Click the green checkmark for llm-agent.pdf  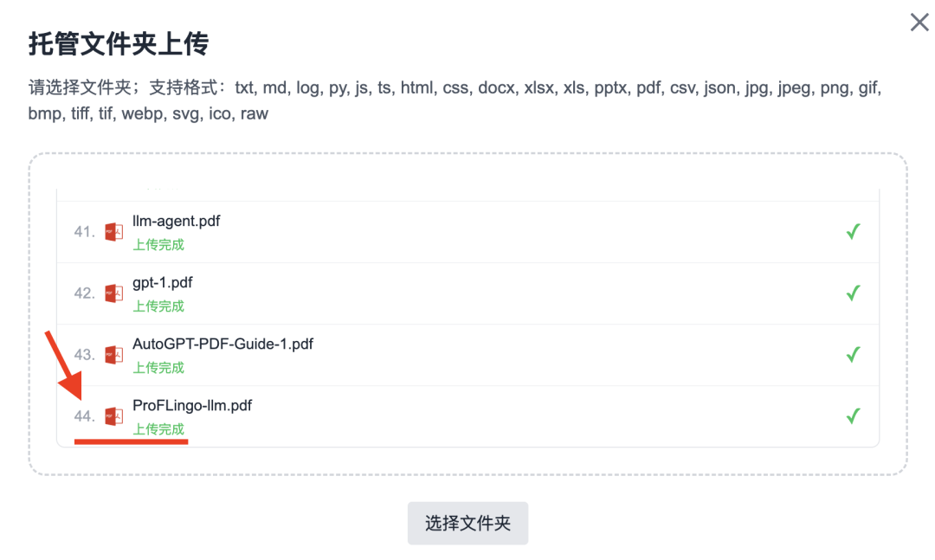[853, 231]
